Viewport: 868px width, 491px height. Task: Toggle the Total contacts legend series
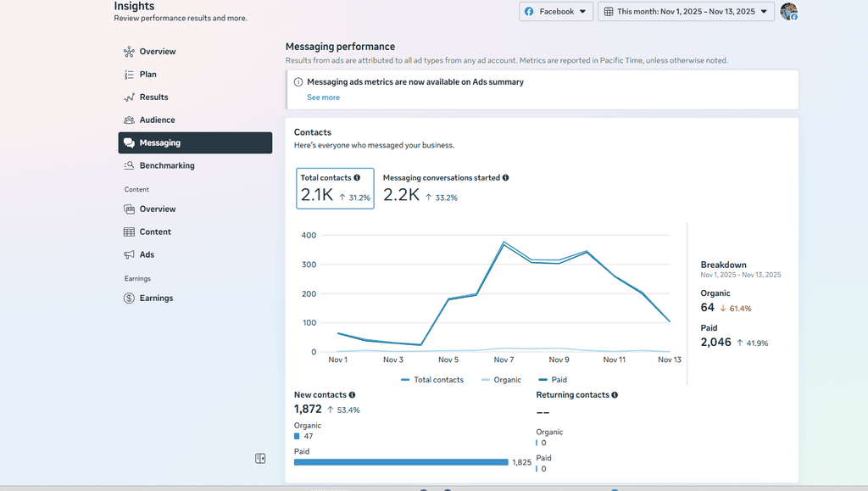(432, 380)
